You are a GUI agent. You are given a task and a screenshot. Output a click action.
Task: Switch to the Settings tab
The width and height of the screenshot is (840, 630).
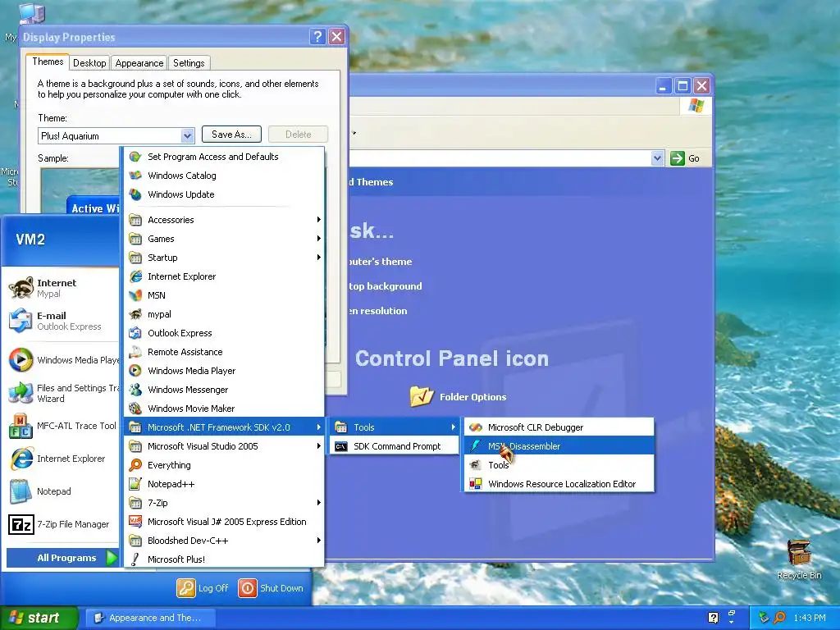[x=189, y=62]
